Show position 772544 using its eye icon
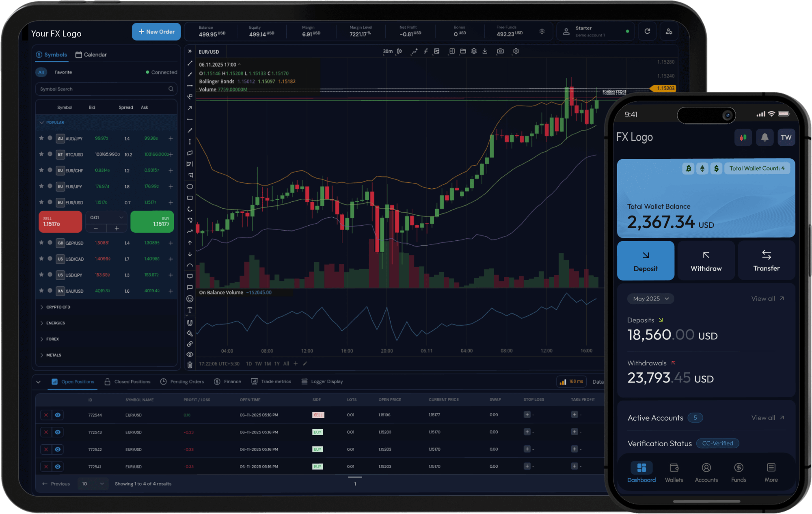The image size is (812, 514). point(58,415)
